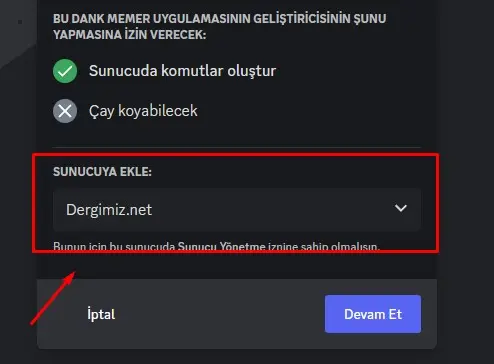The image size is (494, 364).
Task: Click the small dark square at top-left
Action: 20,22
